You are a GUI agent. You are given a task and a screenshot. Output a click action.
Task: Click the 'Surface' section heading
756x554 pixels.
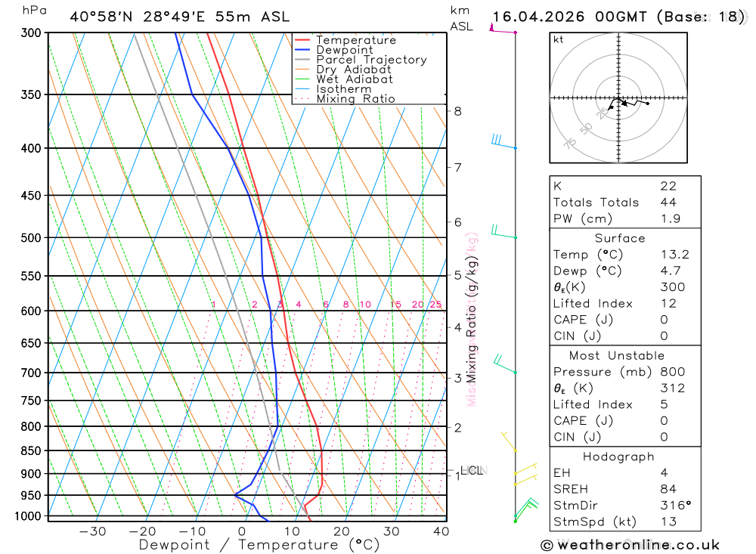(620, 238)
